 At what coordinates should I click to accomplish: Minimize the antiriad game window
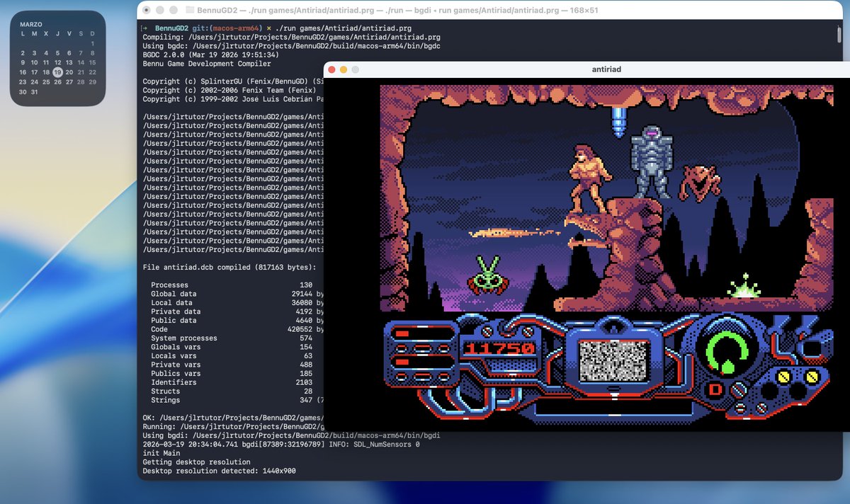pos(344,69)
